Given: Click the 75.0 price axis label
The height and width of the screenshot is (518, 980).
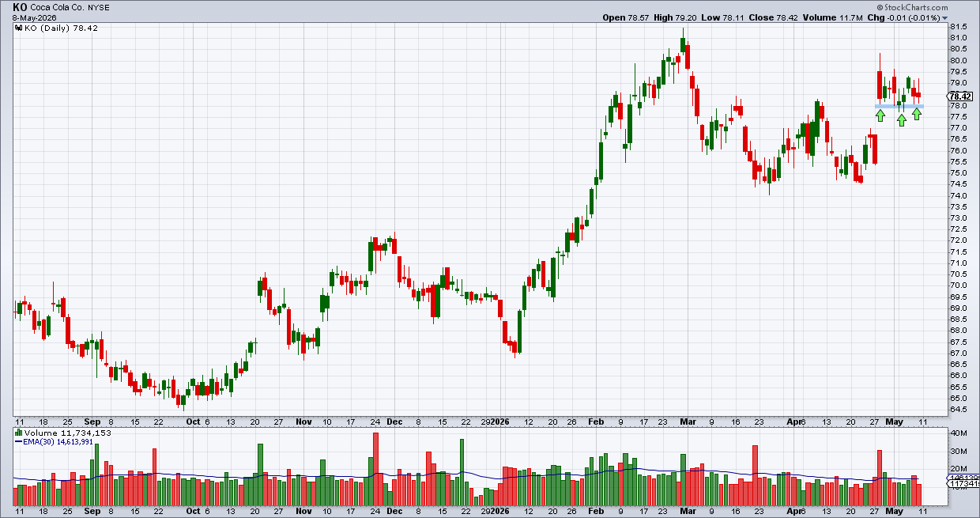Looking at the screenshot, I should (959, 173).
